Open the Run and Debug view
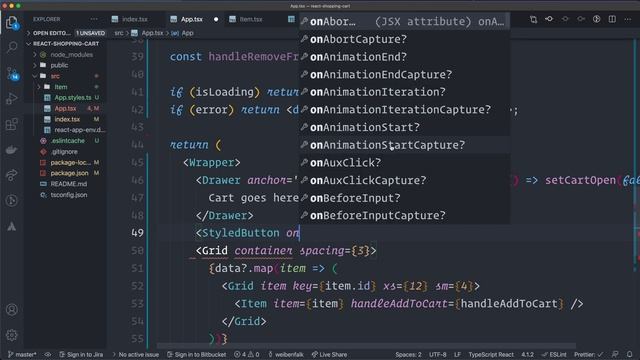 12,99
